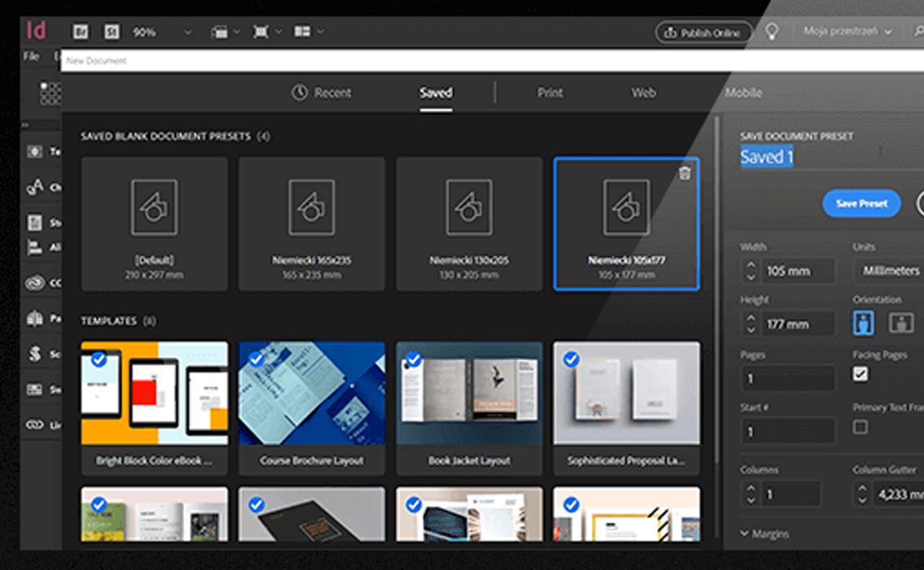Switch to the Print tab
The height and width of the screenshot is (570, 924).
[x=549, y=93]
